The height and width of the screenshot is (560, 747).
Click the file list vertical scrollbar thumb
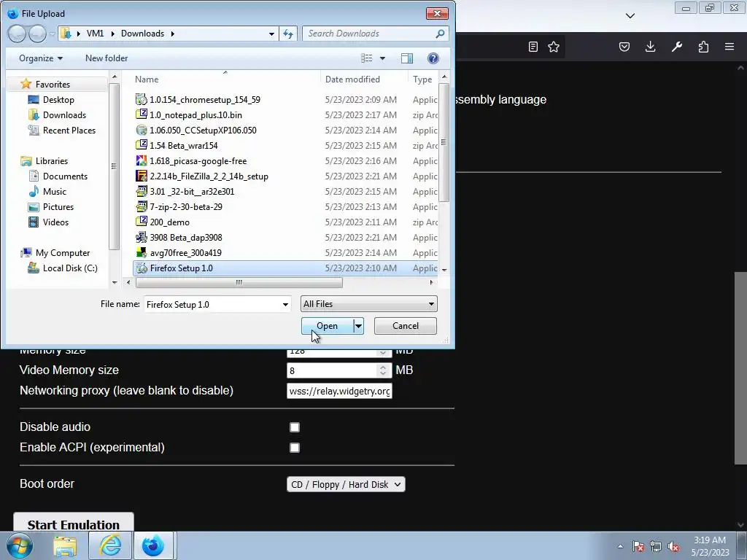point(444,142)
